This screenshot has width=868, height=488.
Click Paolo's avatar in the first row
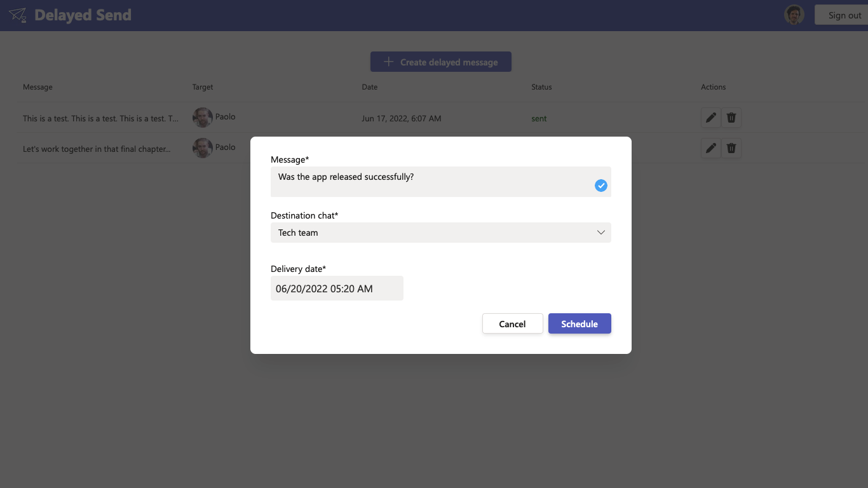point(203,118)
